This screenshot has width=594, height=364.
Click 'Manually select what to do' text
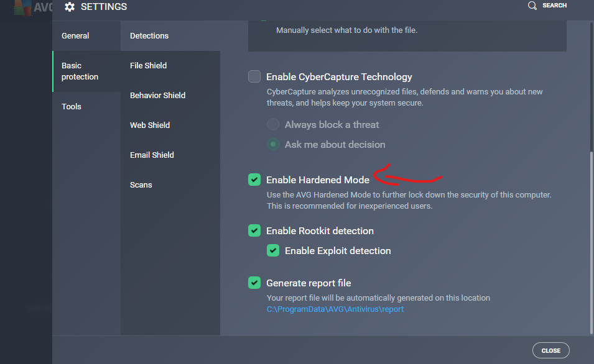[346, 30]
